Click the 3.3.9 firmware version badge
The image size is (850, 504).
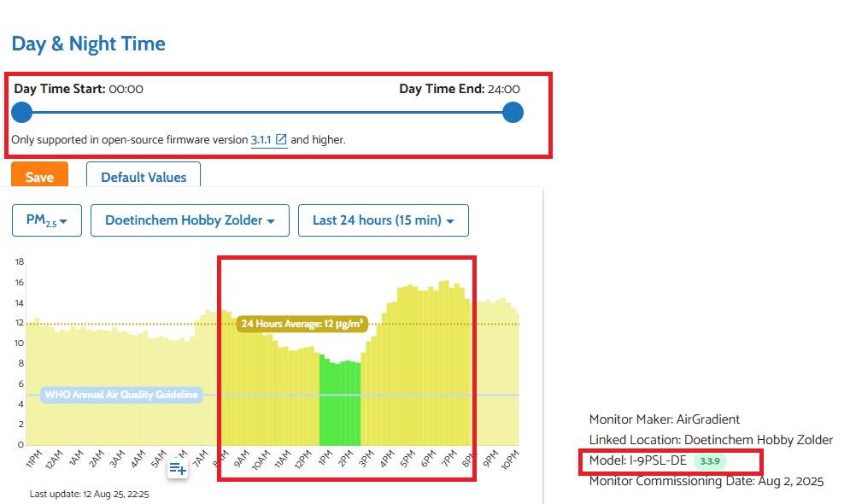(710, 461)
